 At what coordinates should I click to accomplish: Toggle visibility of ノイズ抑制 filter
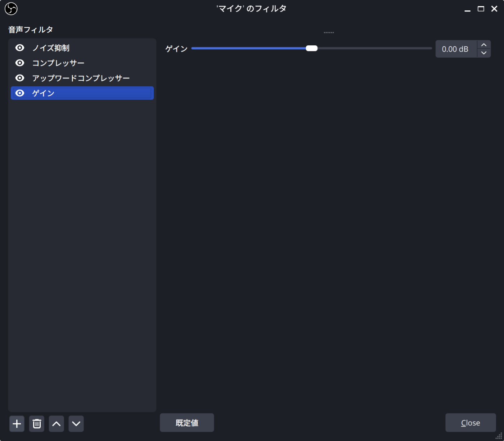pos(20,48)
